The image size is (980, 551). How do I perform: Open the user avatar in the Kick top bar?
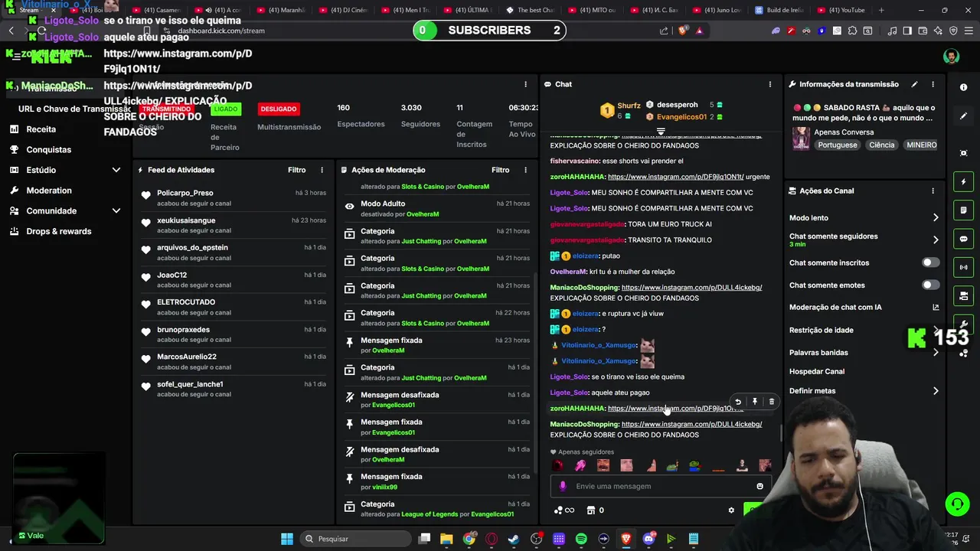(x=951, y=57)
